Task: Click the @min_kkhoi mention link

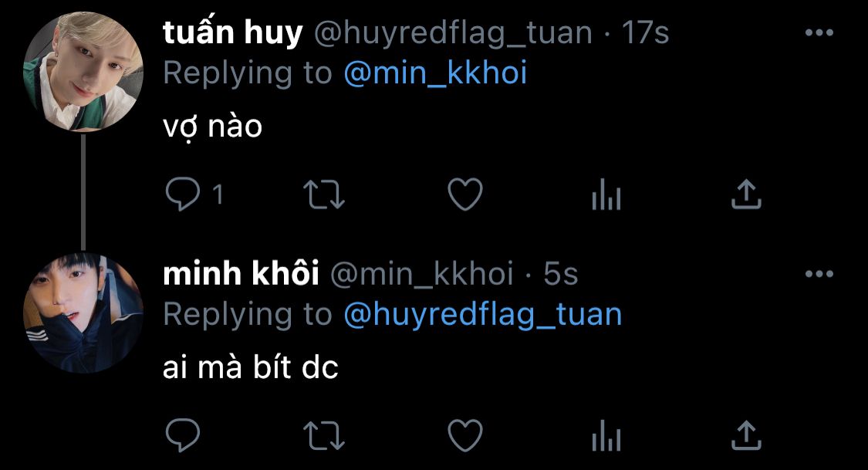Action: (x=435, y=73)
